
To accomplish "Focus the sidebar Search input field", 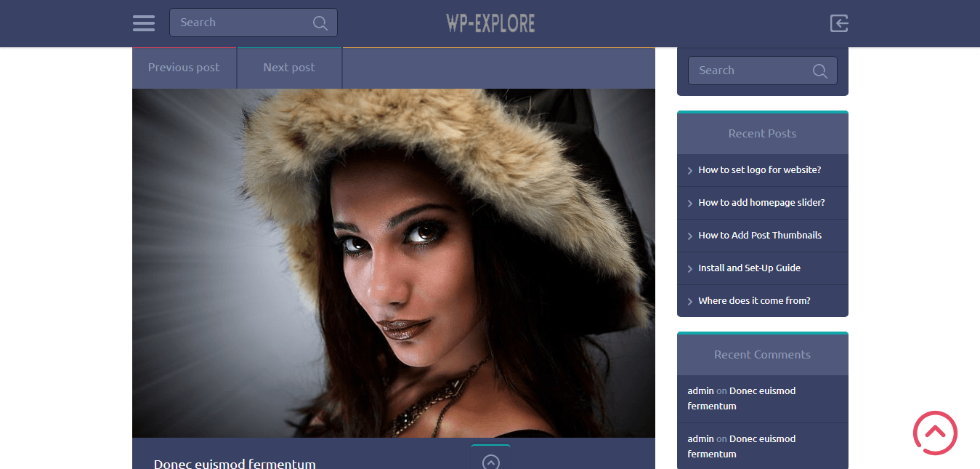I will 763,71.
